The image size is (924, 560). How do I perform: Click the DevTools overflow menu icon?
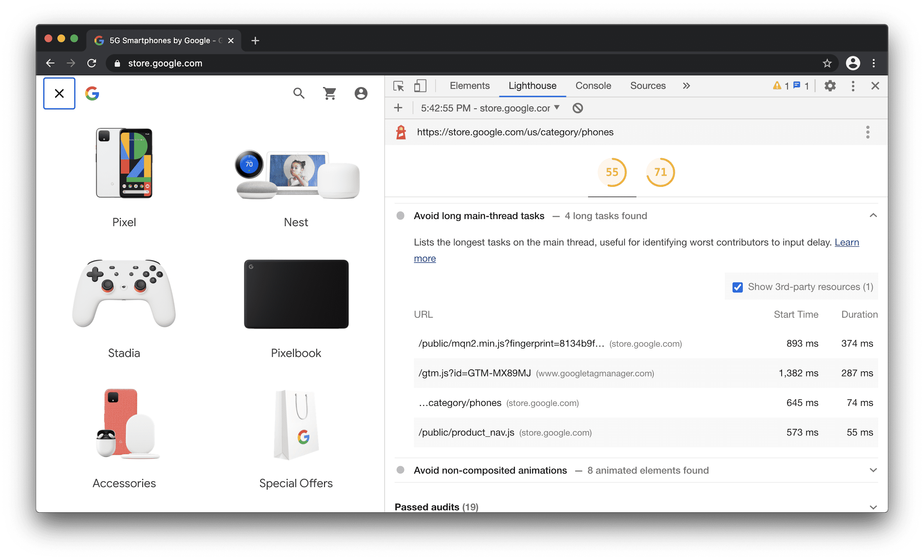pyautogui.click(x=855, y=85)
